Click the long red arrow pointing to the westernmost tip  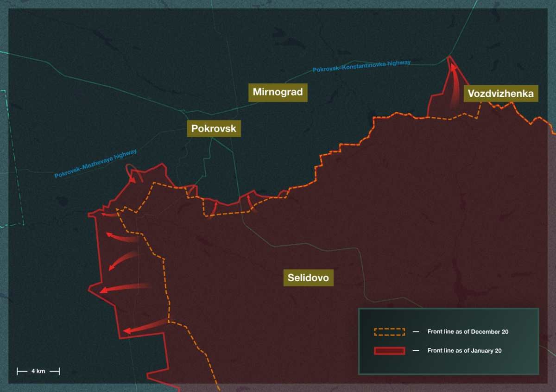click(124, 288)
